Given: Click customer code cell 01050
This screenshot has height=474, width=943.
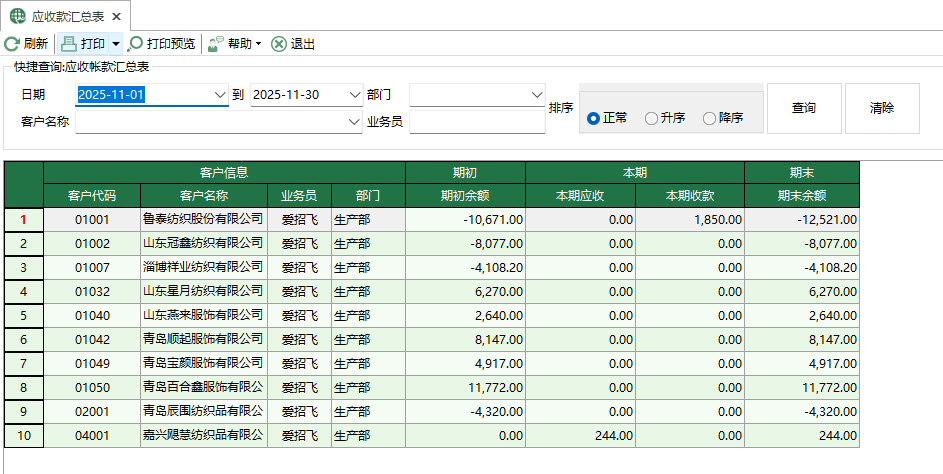Looking at the screenshot, I should tap(92, 388).
